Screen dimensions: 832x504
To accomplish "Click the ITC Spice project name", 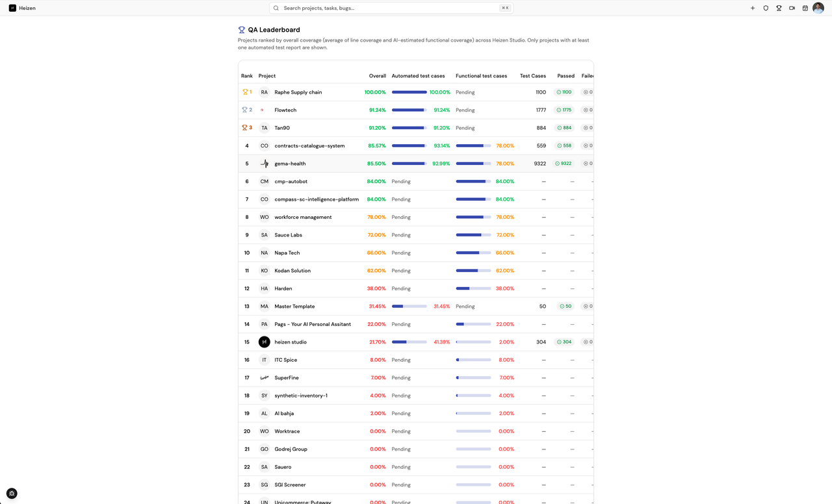I will point(285,360).
